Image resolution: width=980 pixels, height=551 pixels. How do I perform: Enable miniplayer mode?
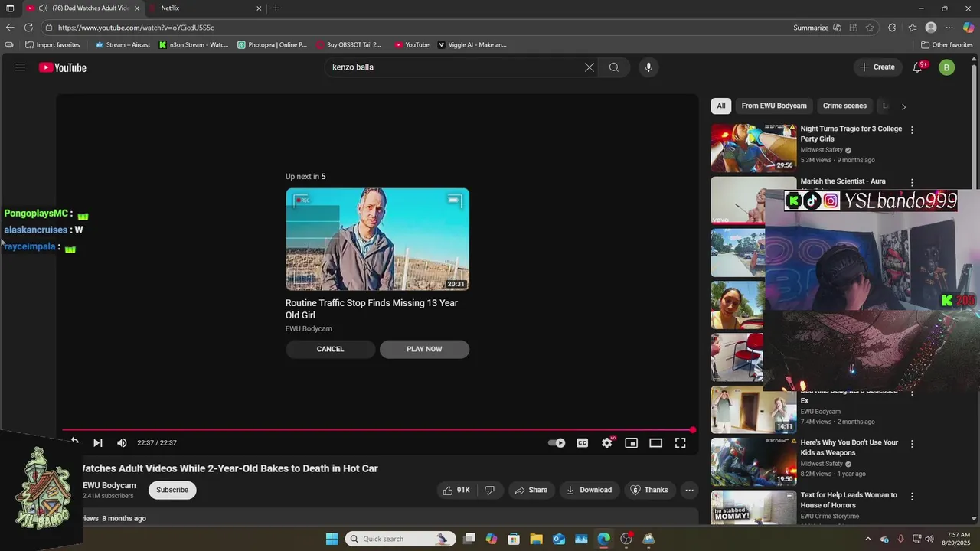pyautogui.click(x=631, y=442)
